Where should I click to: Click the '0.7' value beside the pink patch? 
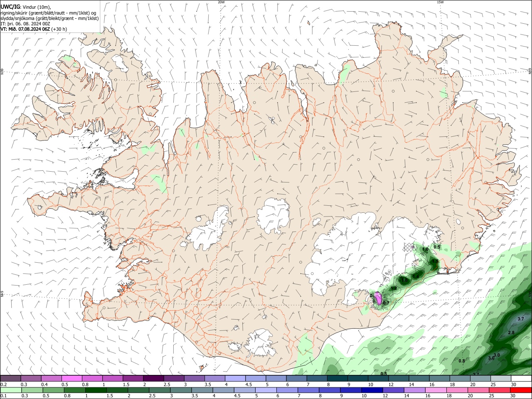[x=386, y=303]
